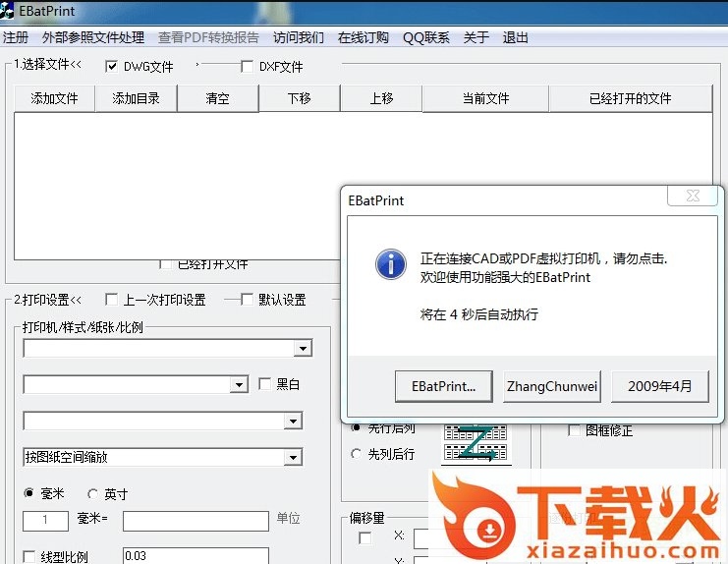The image size is (728, 564).
Task: Open QQ联系 menu item
Action: 425,37
